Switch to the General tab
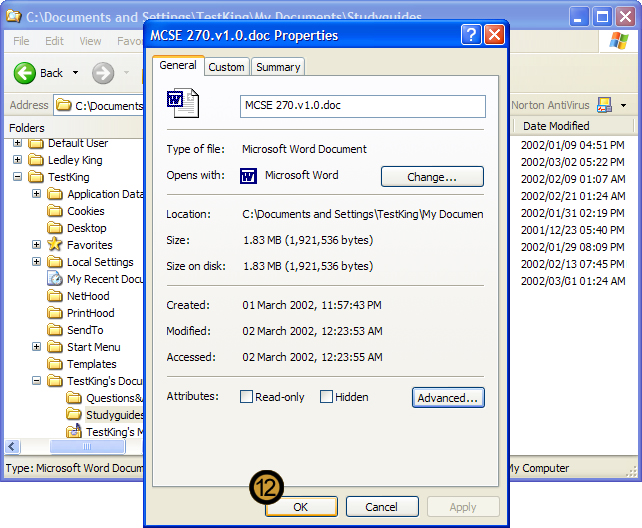The height and width of the screenshot is (528, 642). pyautogui.click(x=178, y=65)
